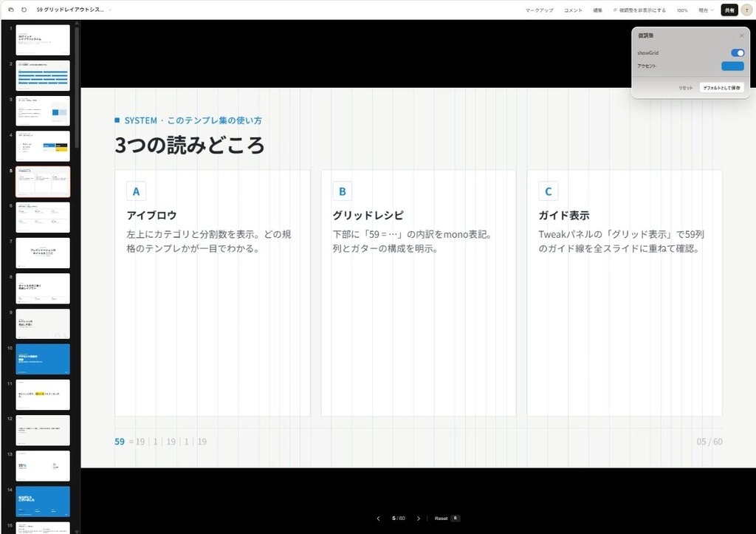Open the アクセント color swatch

click(x=732, y=66)
